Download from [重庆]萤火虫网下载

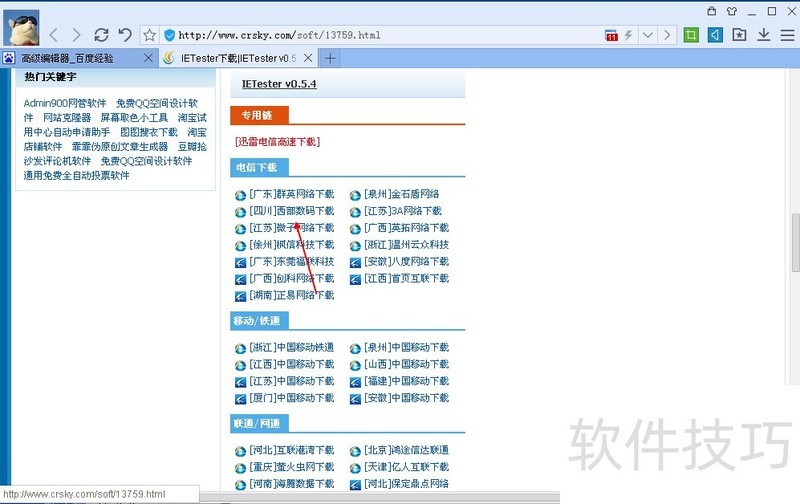(291, 467)
